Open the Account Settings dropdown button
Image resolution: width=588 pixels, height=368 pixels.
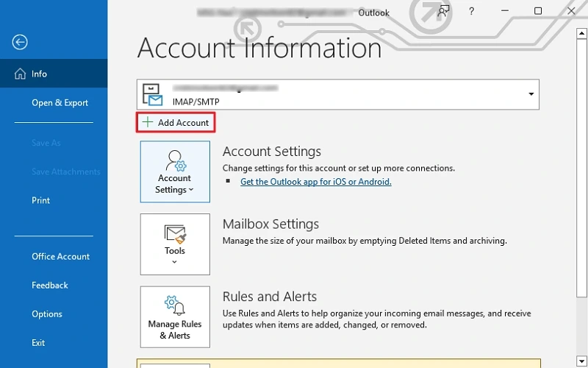point(175,171)
